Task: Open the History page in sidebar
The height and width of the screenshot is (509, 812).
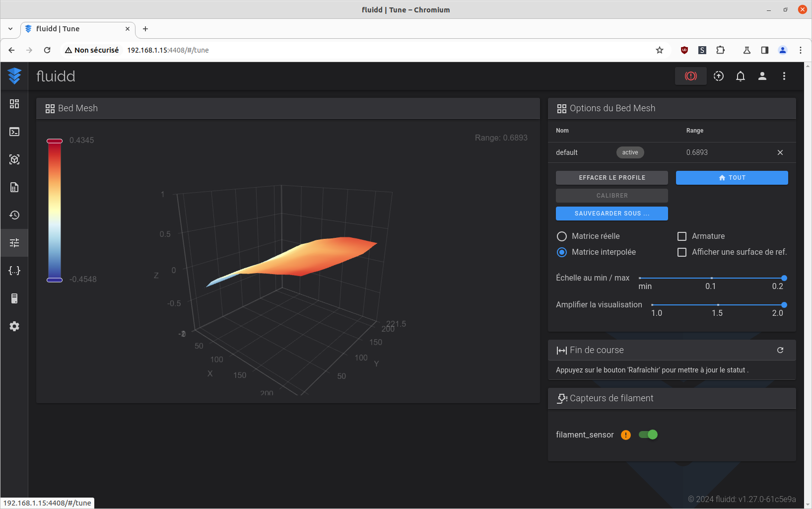Action: click(x=14, y=215)
